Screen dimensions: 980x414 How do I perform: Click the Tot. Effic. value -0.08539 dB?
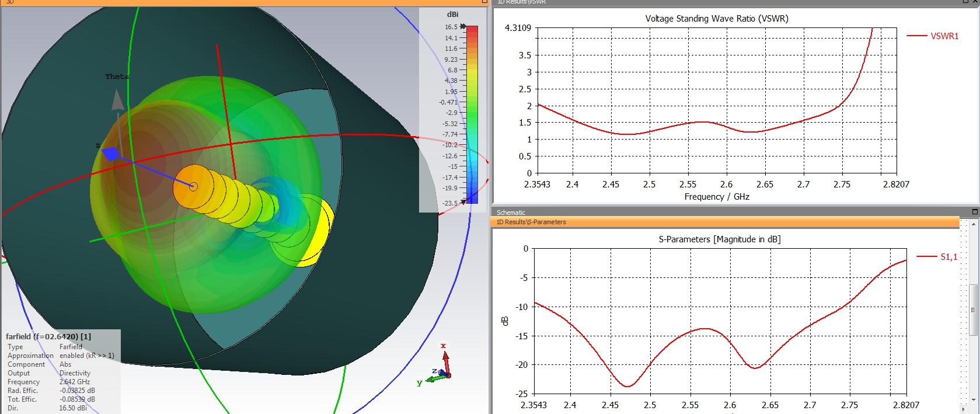click(77, 399)
